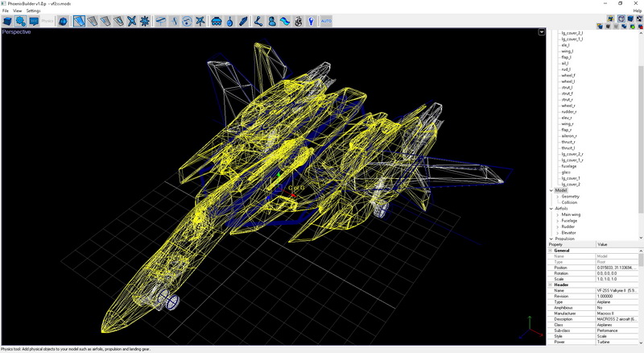Click the landing gear wheels icon

tap(217, 21)
